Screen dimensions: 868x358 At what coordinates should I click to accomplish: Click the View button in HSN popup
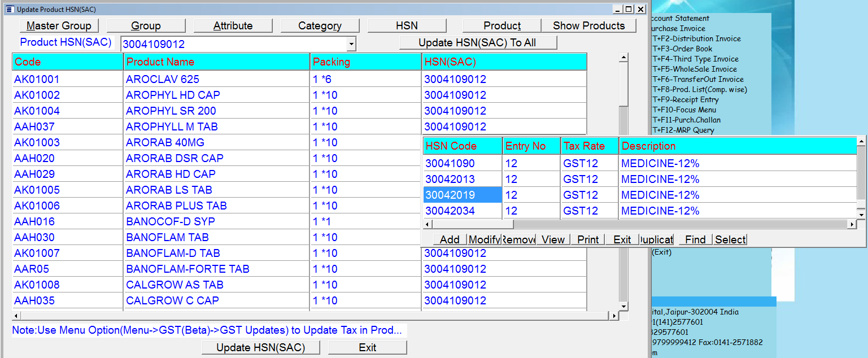pos(553,239)
